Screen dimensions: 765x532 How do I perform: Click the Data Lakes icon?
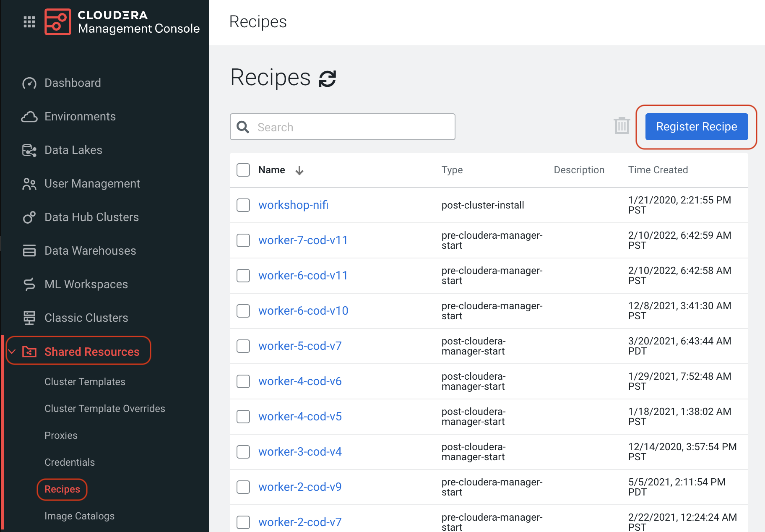coord(29,150)
